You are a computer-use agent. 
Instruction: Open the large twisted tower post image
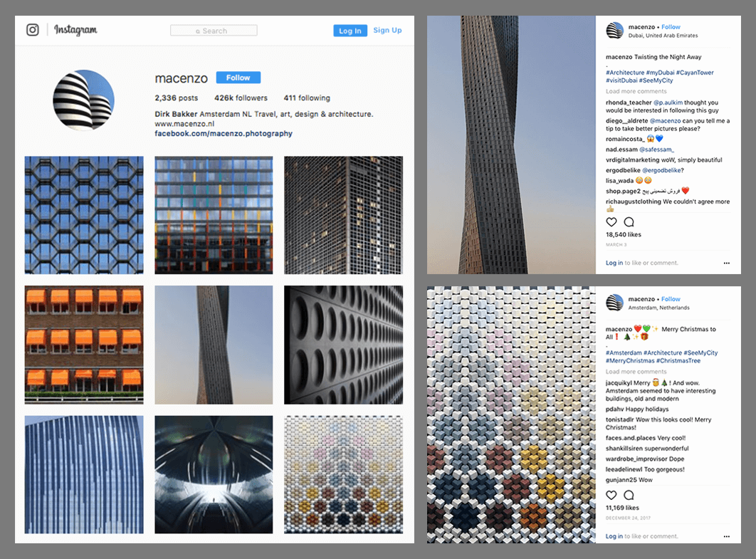point(511,145)
